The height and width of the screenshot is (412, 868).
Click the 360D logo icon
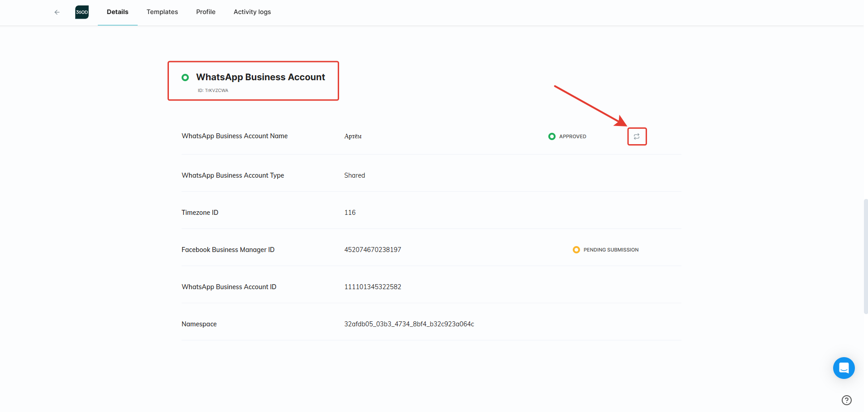[x=82, y=12]
